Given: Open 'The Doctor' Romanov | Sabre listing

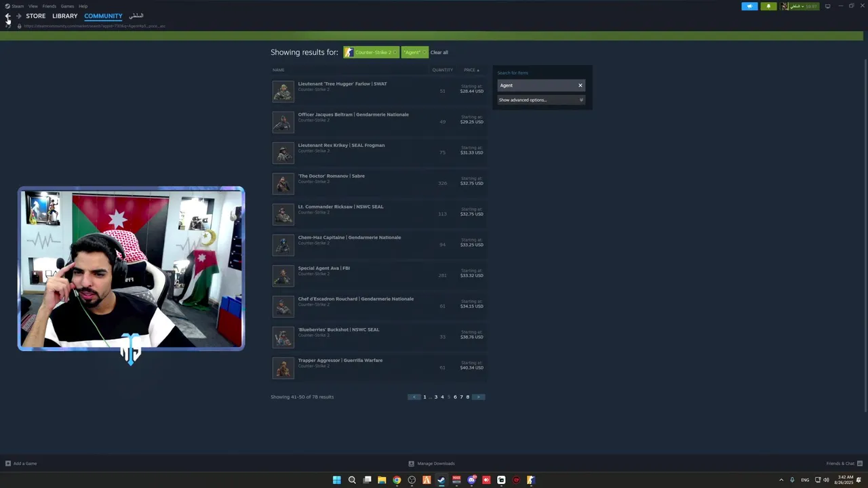Looking at the screenshot, I should [332, 176].
